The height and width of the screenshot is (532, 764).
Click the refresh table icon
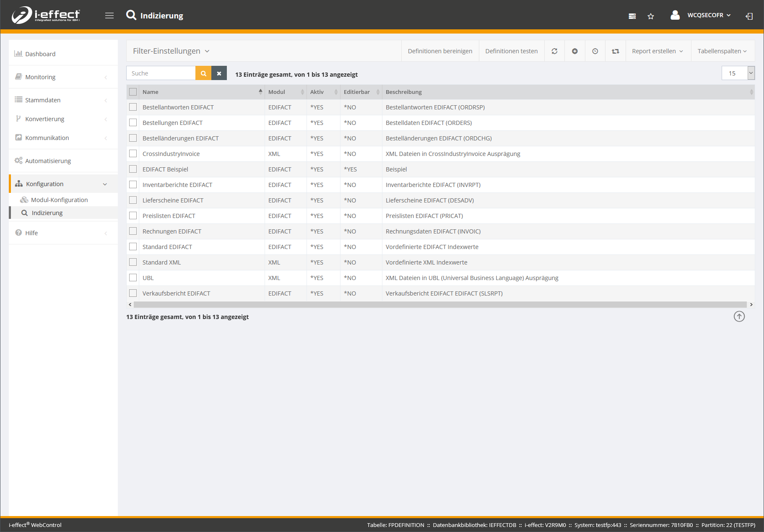pyautogui.click(x=554, y=51)
